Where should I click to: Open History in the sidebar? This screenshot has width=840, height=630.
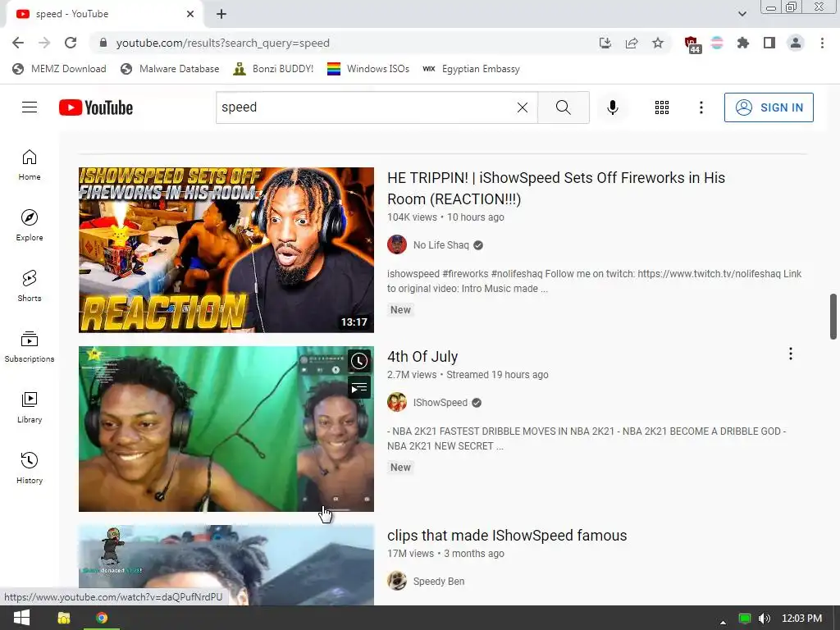pyautogui.click(x=30, y=468)
